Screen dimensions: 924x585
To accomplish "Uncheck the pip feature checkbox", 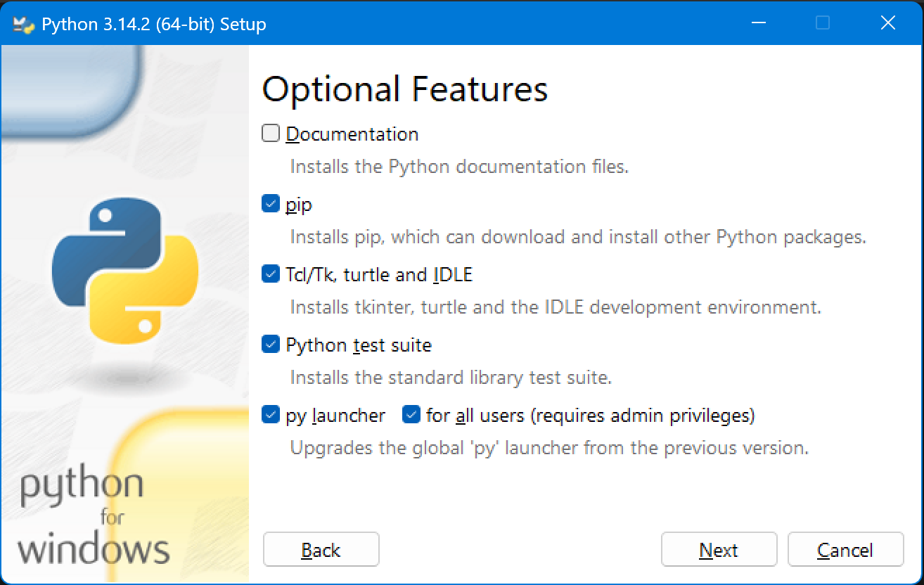I will tap(271, 205).
